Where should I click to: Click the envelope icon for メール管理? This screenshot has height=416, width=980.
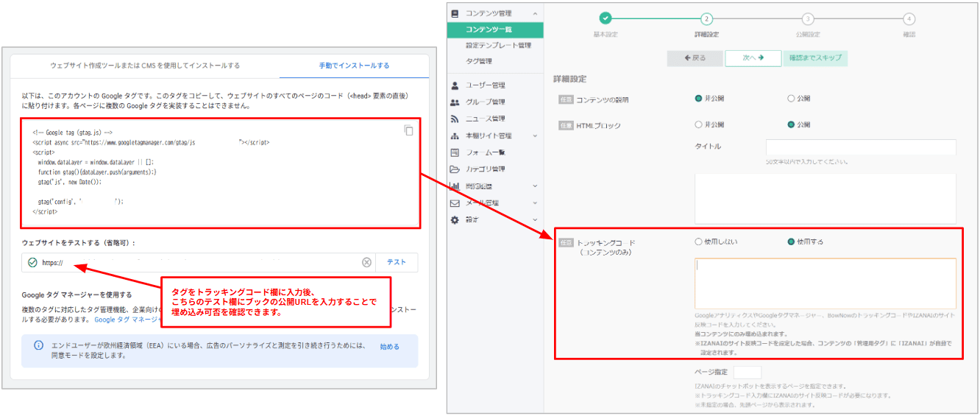pos(455,203)
